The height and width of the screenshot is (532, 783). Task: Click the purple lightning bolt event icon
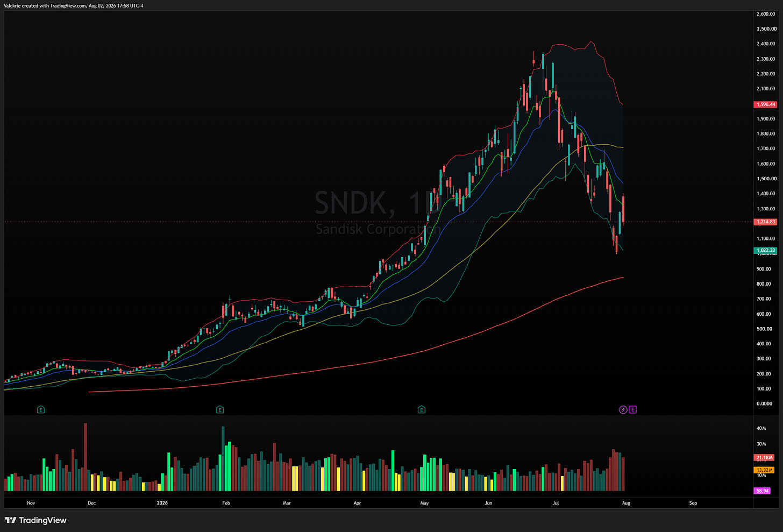[x=623, y=410]
